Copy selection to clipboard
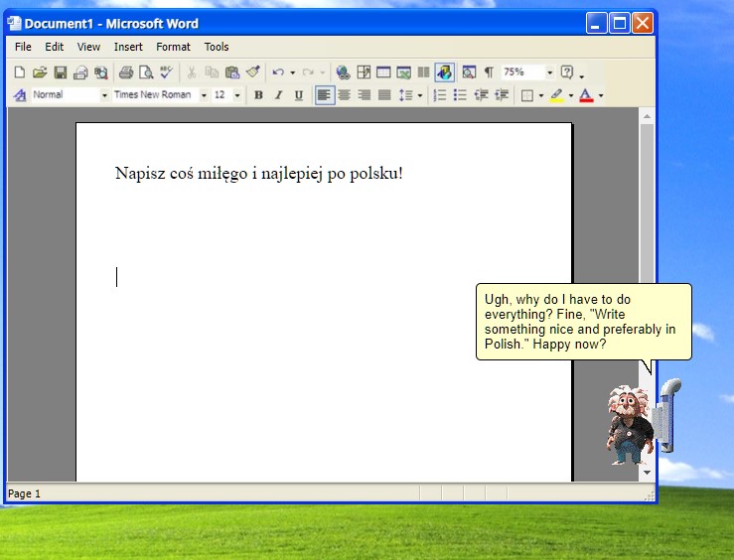Viewport: 734px width, 560px height. click(212, 72)
